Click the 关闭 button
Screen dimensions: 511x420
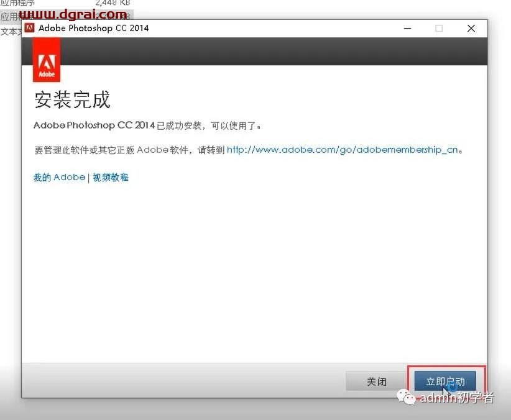coord(376,381)
